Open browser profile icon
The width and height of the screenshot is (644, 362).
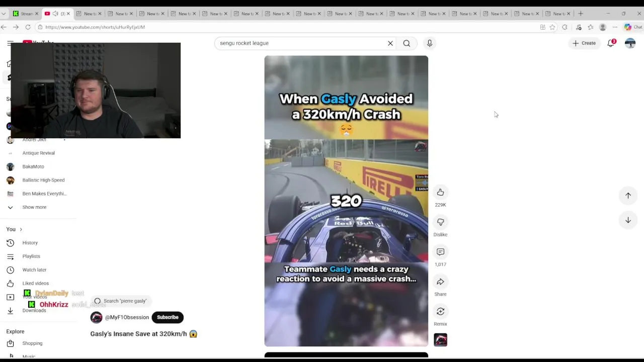coord(603,27)
